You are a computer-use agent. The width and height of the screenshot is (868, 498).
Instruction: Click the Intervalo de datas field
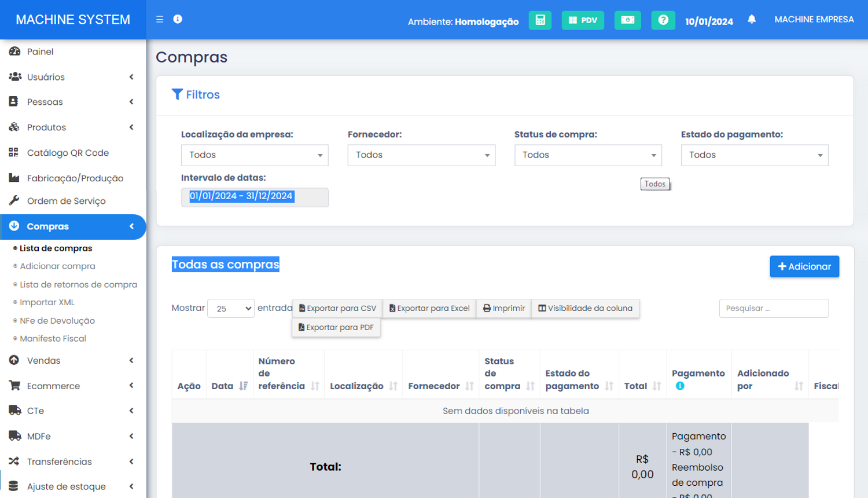tap(255, 197)
